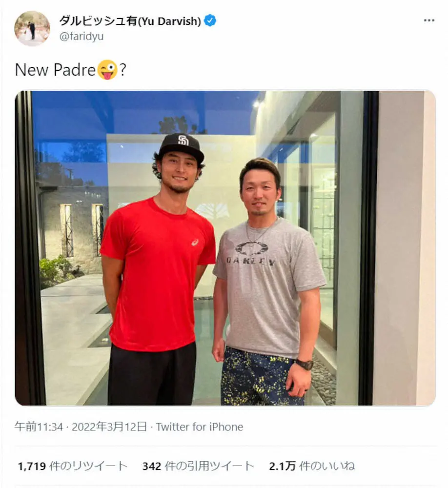Click the blue verified badge
This screenshot has height=488, width=448.
tap(210, 20)
